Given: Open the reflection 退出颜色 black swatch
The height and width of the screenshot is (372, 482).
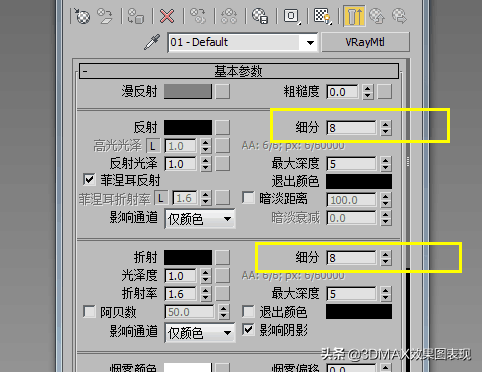Looking at the screenshot, I should pos(359,182).
